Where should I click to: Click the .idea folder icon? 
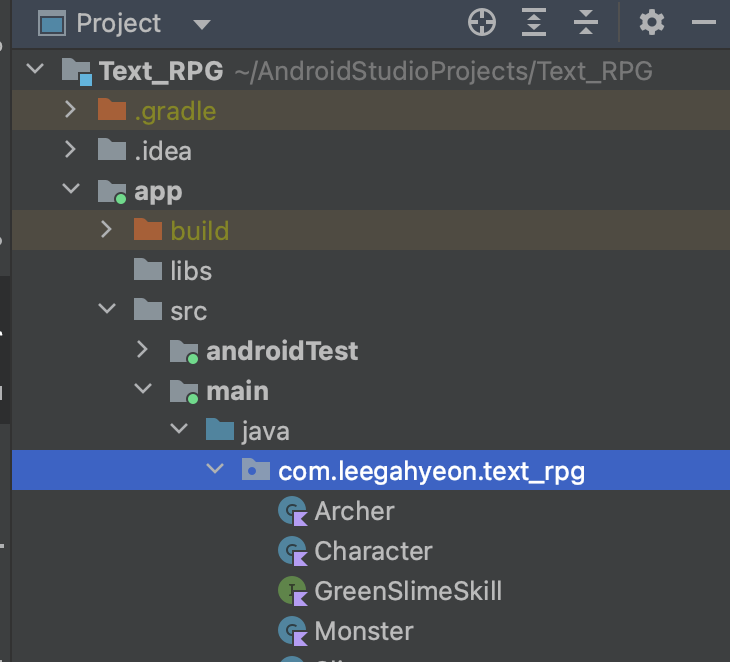tap(112, 149)
